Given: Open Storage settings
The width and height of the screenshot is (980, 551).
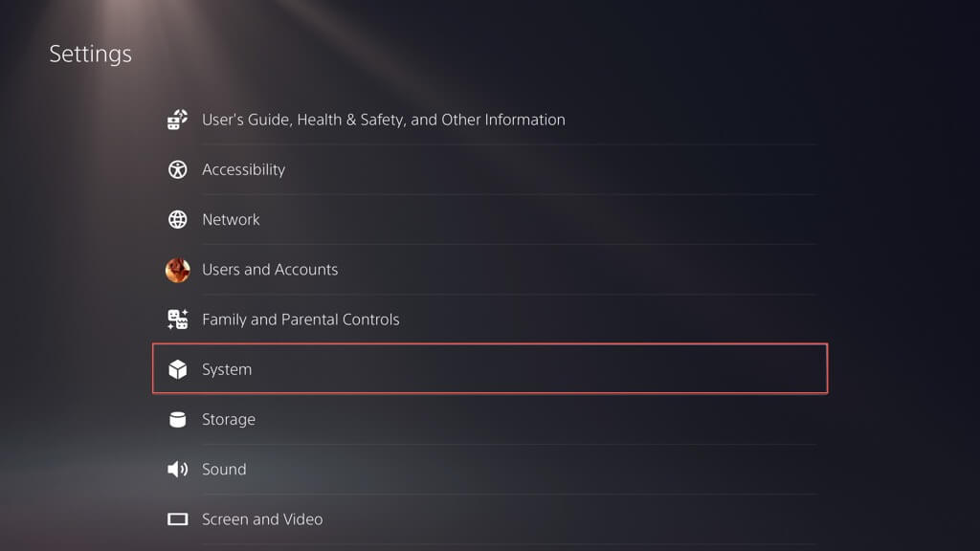Looking at the screenshot, I should coord(229,419).
